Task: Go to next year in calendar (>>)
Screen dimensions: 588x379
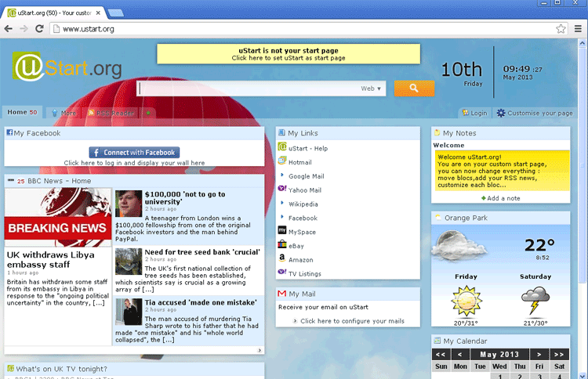Action: 559,354
